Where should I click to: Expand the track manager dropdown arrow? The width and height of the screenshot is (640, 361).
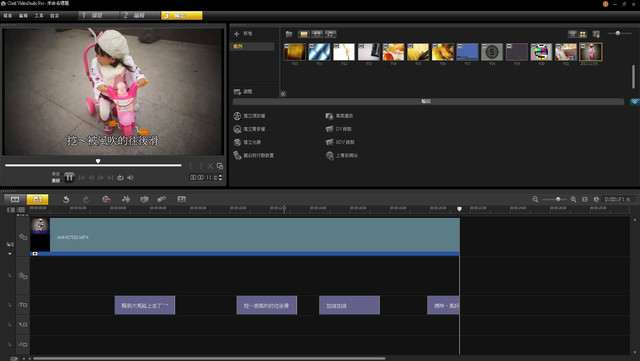pyautogui.click(x=10, y=254)
